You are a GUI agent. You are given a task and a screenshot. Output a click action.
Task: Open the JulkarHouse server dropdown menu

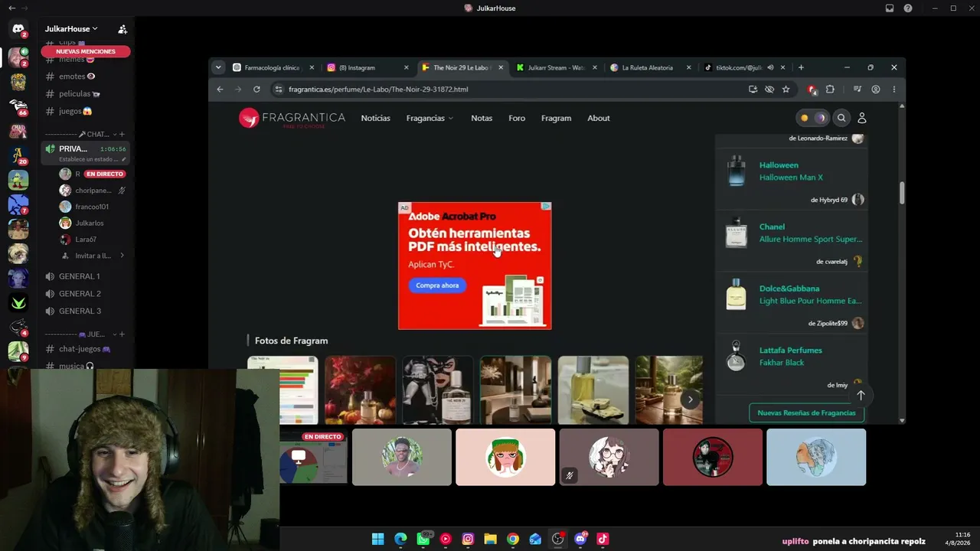(71, 29)
